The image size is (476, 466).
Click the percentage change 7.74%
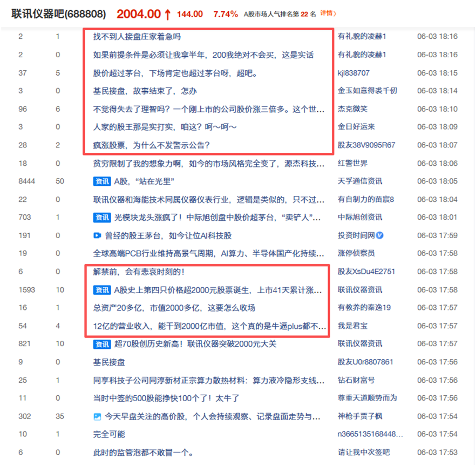click(x=226, y=14)
